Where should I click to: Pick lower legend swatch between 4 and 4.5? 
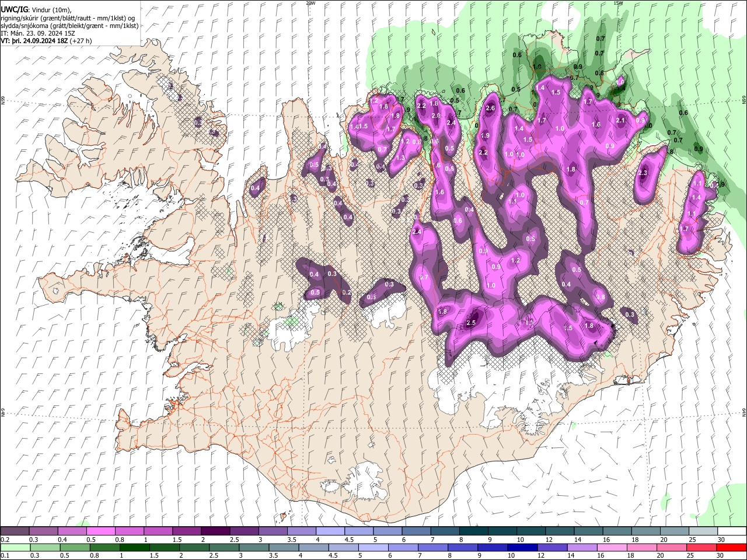click(313, 547)
